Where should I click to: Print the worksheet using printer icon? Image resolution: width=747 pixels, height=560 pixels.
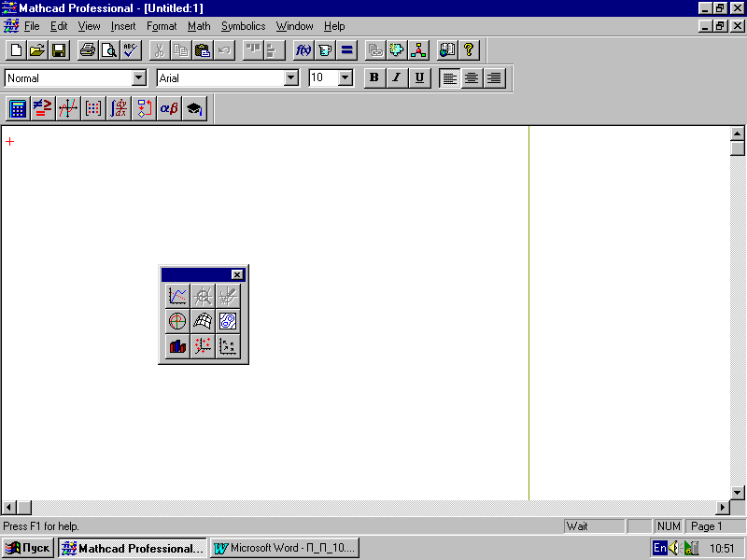[88, 50]
